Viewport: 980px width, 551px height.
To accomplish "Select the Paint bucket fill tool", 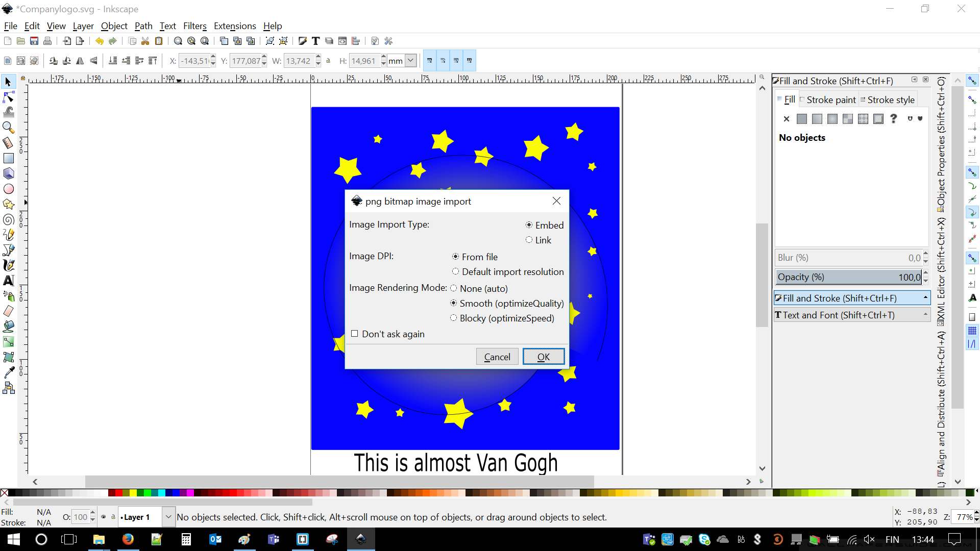I will (x=9, y=327).
